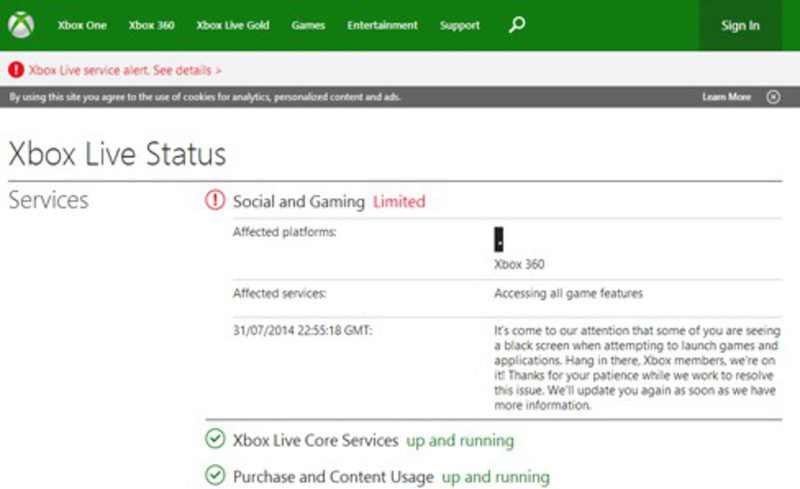Click the Xbox logo in header
Image resolution: width=800 pixels, height=489 pixels.
tap(21, 25)
